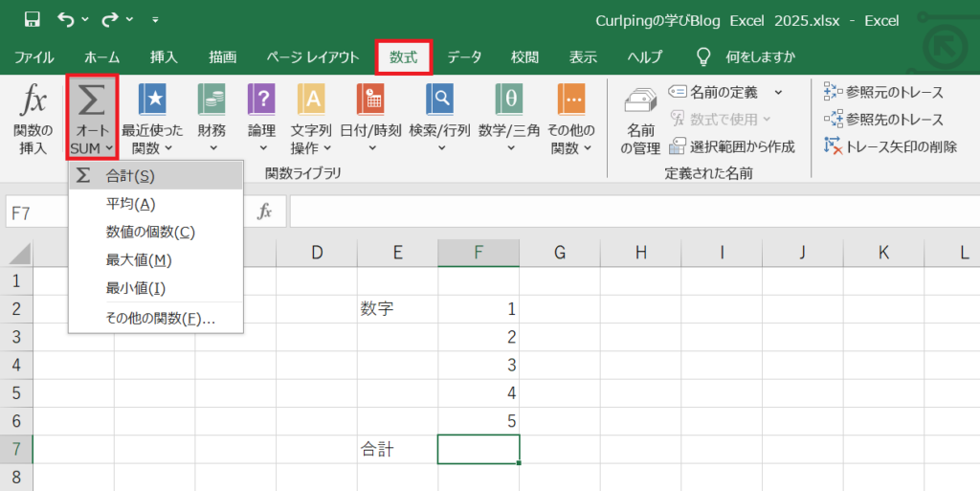The width and height of the screenshot is (980, 491).
Task: Select column F header
Action: click(479, 253)
